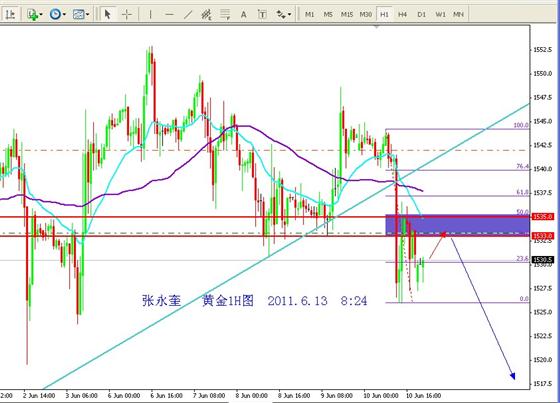Open the chart templates dropdown
The width and height of the screenshot is (560, 403).
coord(81,14)
